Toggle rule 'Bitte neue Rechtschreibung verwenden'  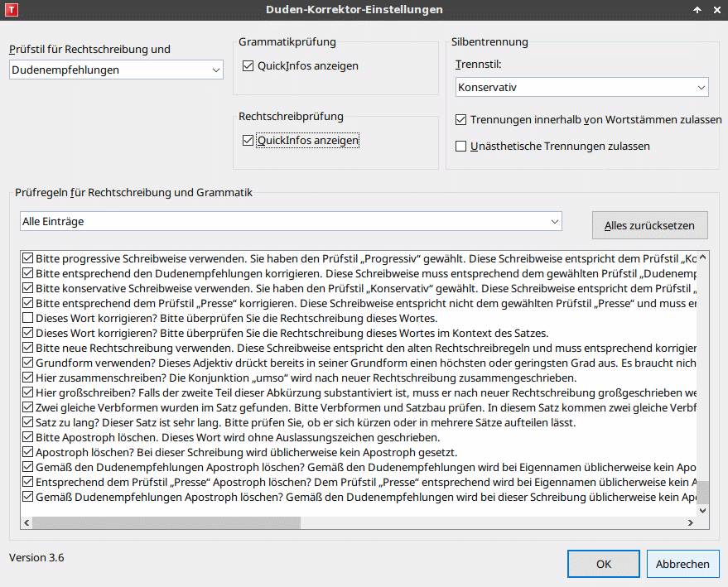pyautogui.click(x=28, y=348)
